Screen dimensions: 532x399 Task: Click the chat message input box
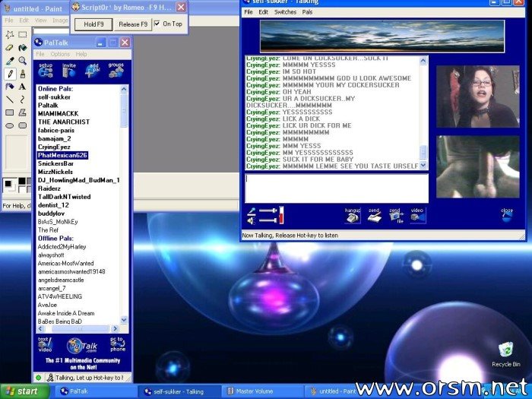(337, 188)
